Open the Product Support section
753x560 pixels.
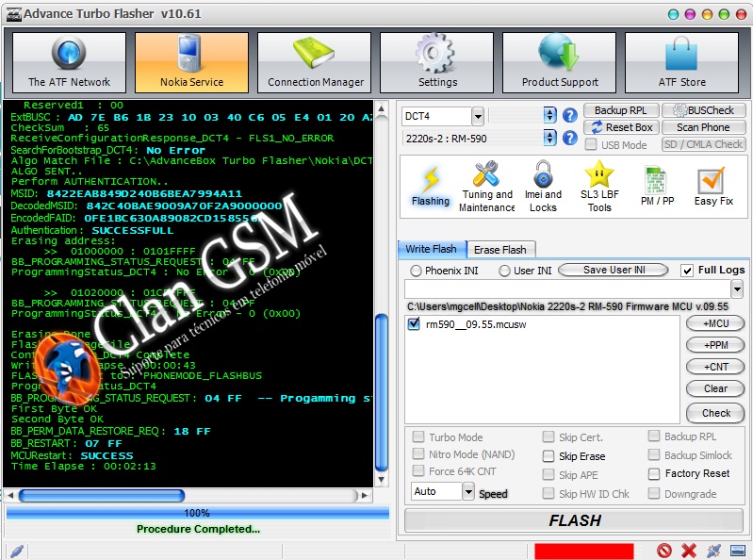pos(559,62)
